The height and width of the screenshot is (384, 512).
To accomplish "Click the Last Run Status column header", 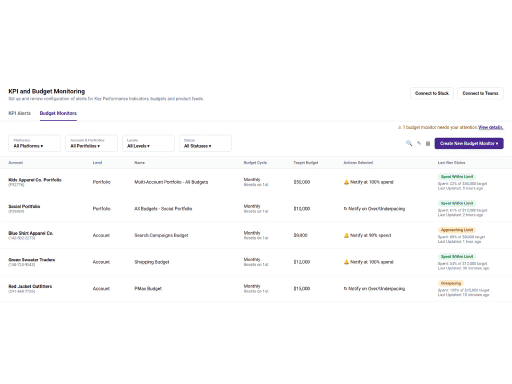I will tap(451, 163).
